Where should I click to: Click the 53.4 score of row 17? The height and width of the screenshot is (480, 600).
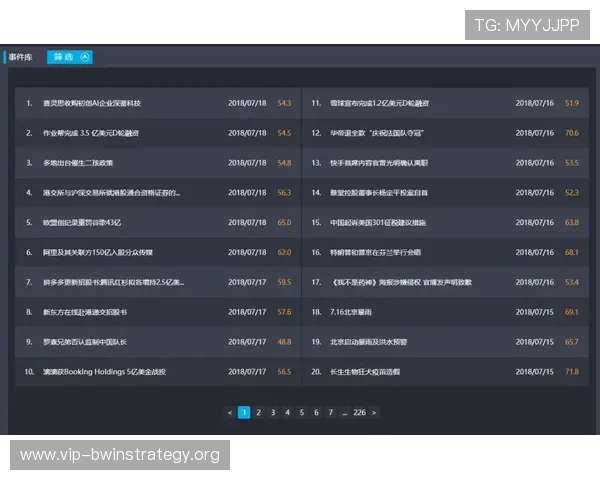pos(572,282)
